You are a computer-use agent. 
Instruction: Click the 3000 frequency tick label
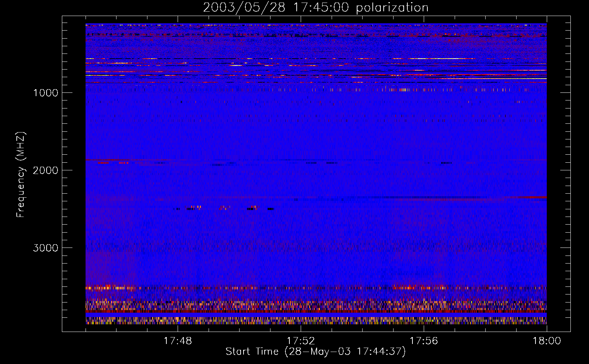coord(46,248)
